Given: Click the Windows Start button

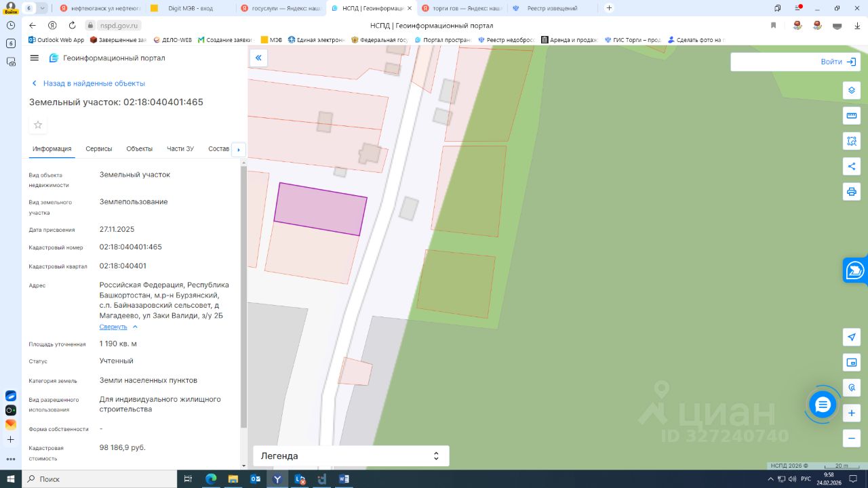Looking at the screenshot, I should click(x=11, y=479).
